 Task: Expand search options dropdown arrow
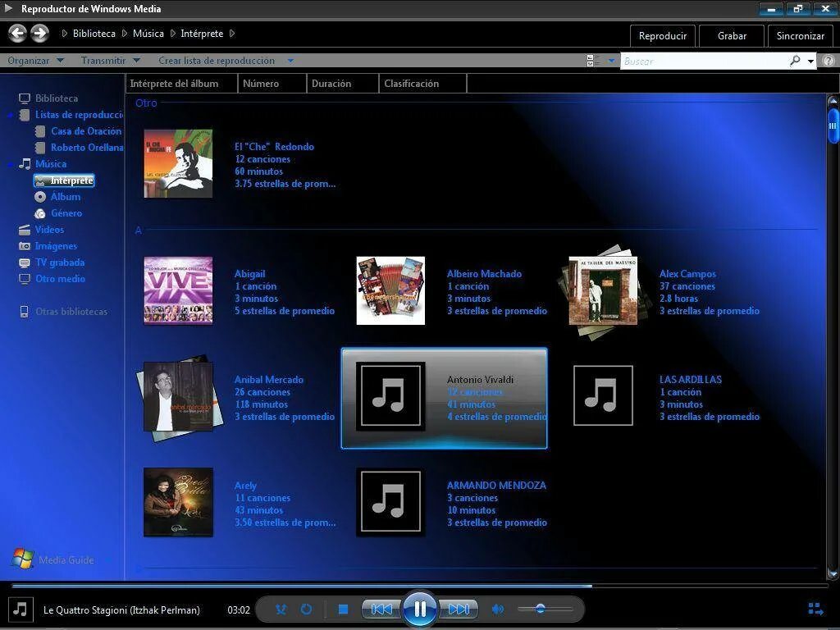click(810, 61)
